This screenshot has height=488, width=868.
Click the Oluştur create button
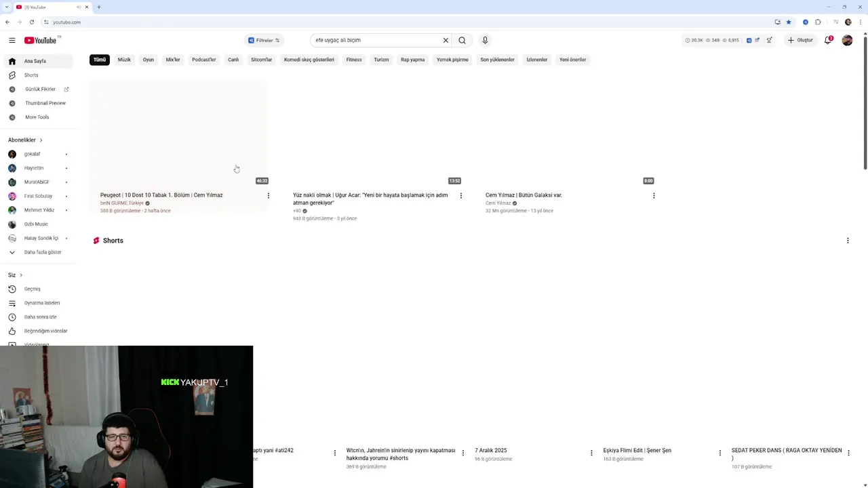800,40
